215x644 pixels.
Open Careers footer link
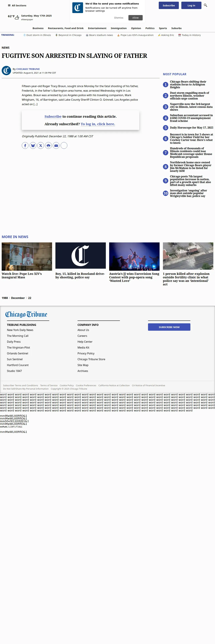82,336
